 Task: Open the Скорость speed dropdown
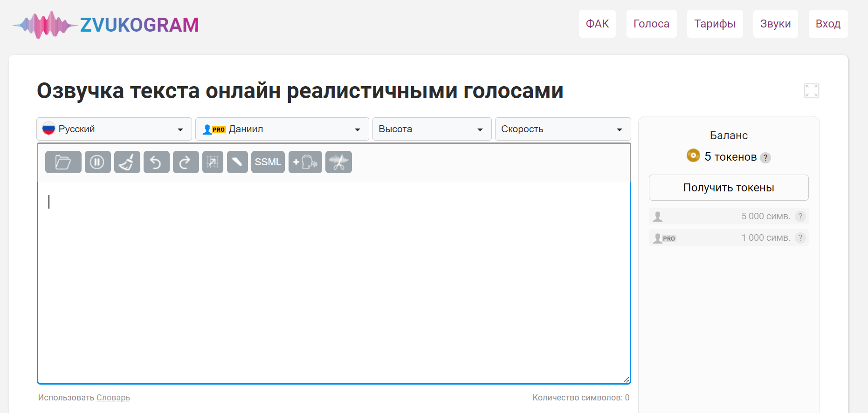(x=563, y=129)
